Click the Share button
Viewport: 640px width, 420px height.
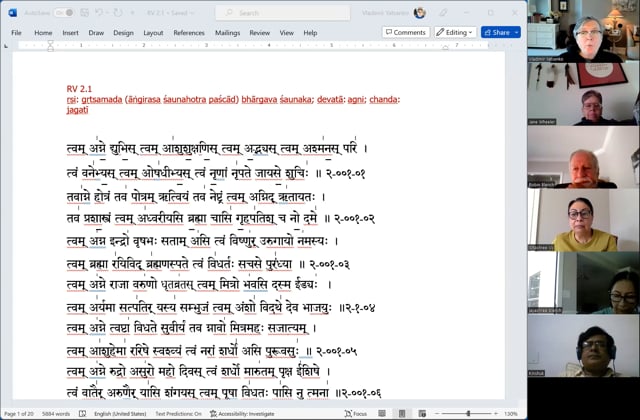click(497, 32)
